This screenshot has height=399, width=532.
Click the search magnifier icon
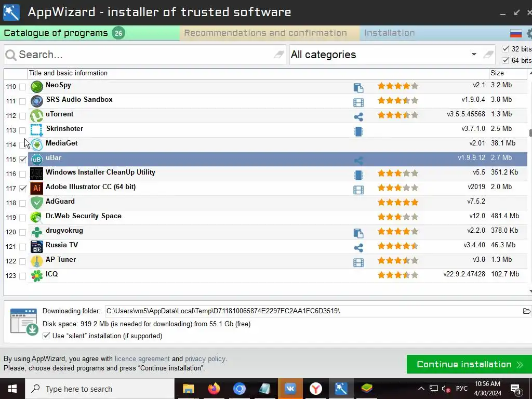11,55
